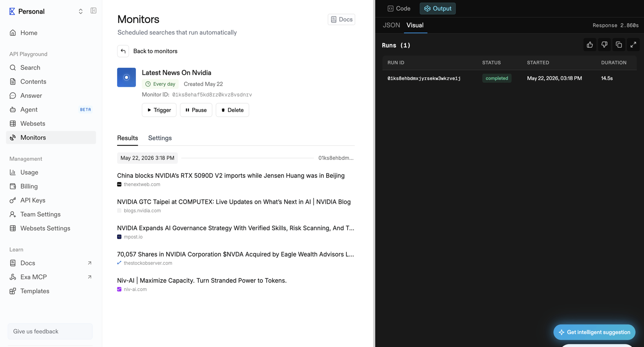Switch to the Output view
This screenshot has height=347, width=644.
pyautogui.click(x=437, y=9)
